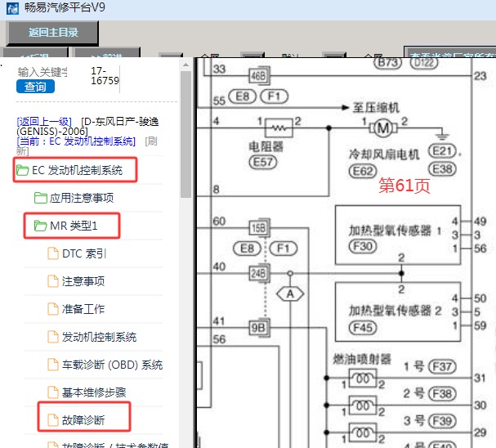Click the hexagon A marker in diagram
The height and width of the screenshot is (448, 496).
coord(290,294)
